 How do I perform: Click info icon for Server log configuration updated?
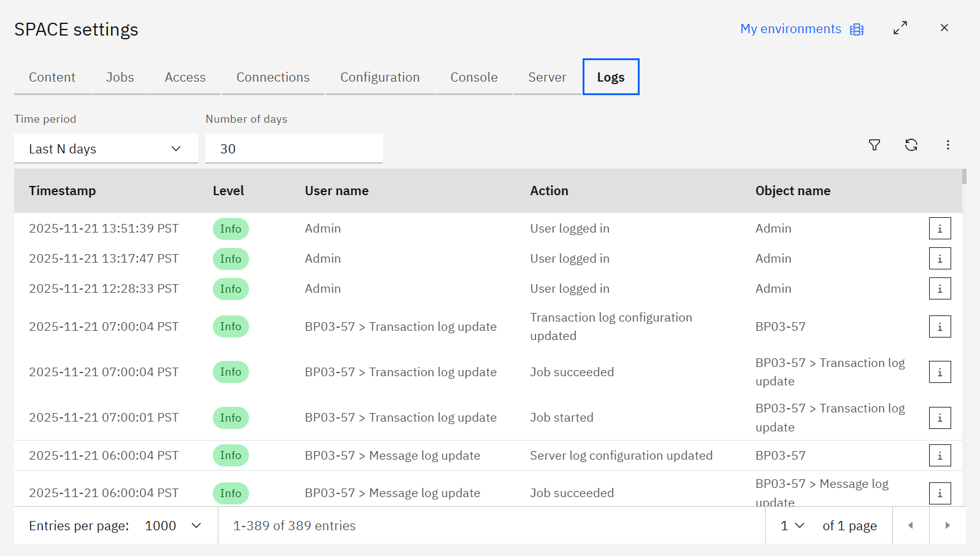click(x=940, y=455)
